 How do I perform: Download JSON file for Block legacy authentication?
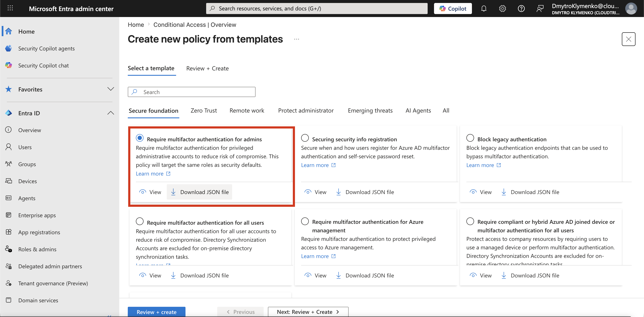click(530, 192)
